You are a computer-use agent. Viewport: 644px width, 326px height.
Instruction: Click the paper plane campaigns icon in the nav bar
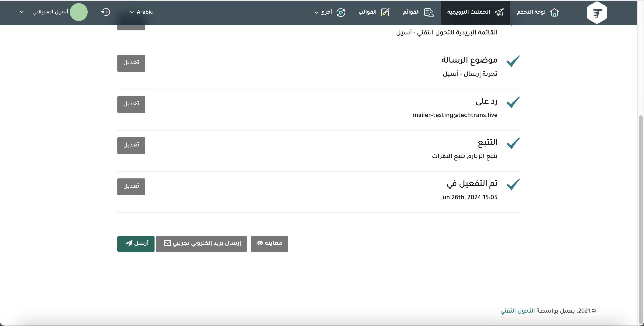(499, 12)
